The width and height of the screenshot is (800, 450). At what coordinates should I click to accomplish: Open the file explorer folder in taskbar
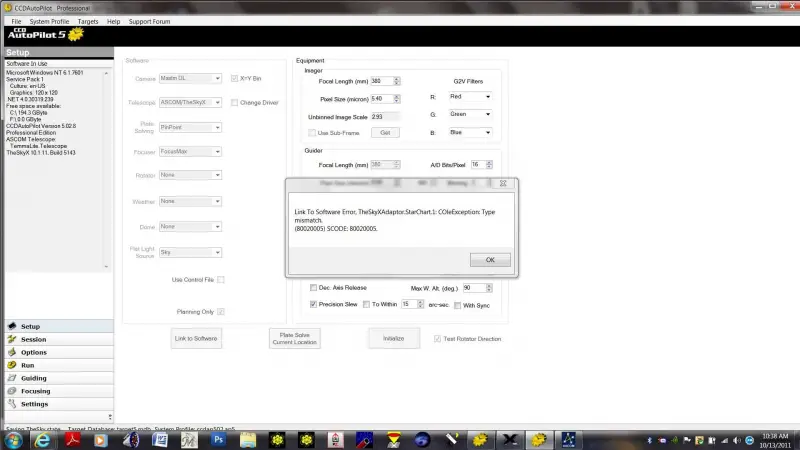[x=248, y=440]
